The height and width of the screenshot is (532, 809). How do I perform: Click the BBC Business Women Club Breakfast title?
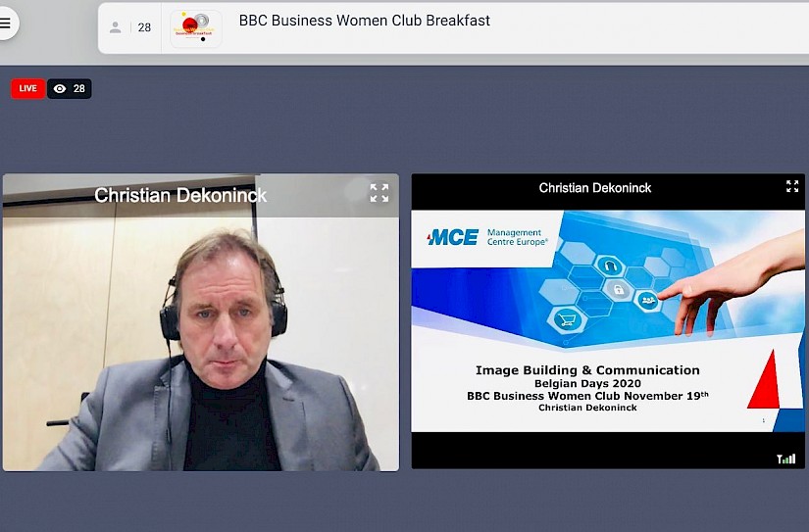pos(364,21)
